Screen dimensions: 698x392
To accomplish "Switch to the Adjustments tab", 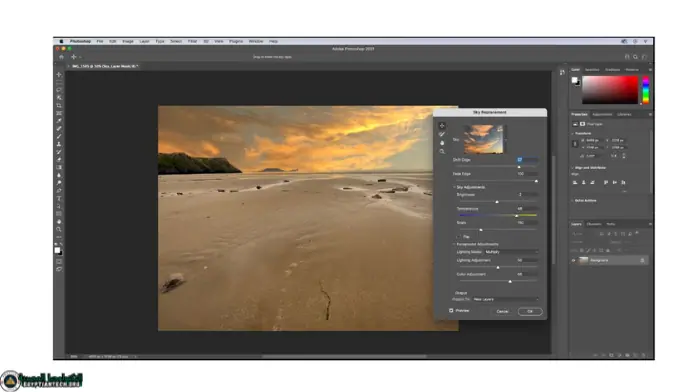I will pos(602,114).
